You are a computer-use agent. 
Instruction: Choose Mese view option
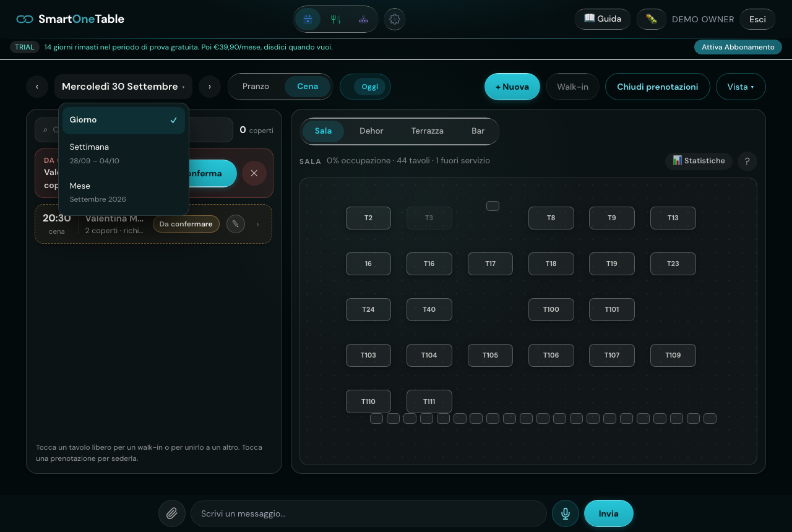pos(124,192)
